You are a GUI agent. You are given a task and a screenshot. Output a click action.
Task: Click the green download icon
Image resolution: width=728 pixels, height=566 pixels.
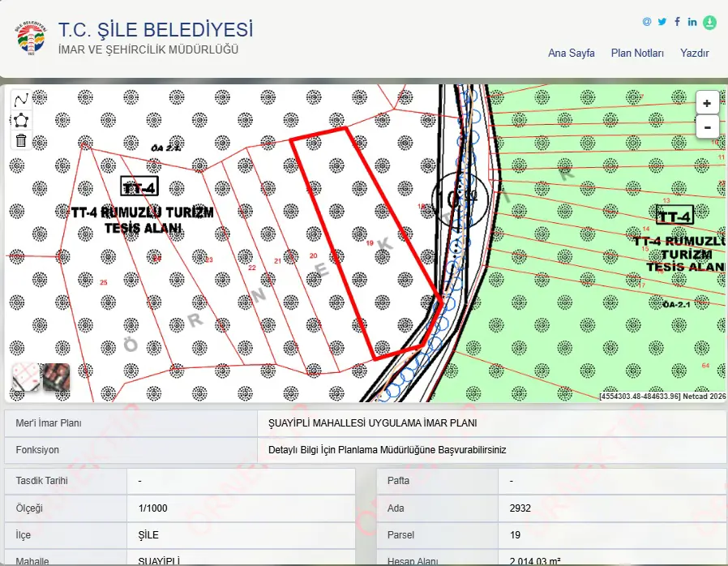pyautogui.click(x=709, y=22)
